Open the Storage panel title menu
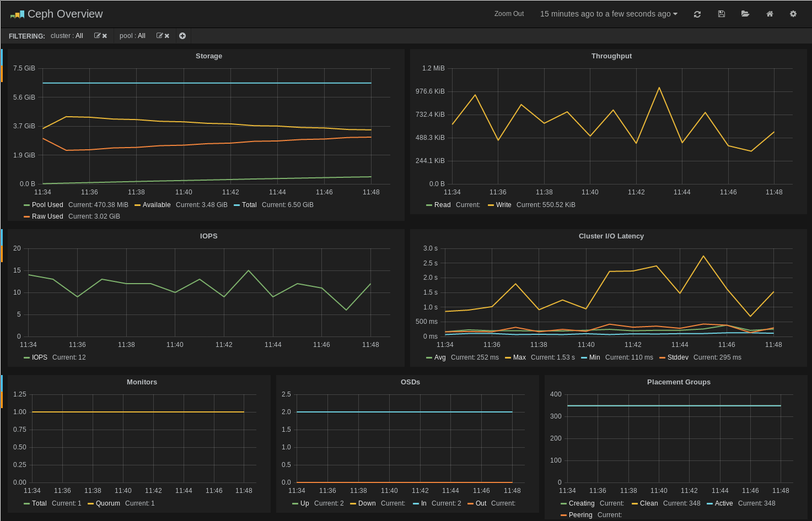This screenshot has width=812, height=521. tap(209, 56)
